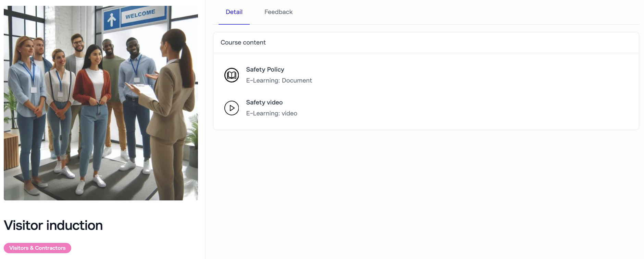Click the white arrow icon on the welcome sign
The image size is (644, 259).
pos(112,20)
